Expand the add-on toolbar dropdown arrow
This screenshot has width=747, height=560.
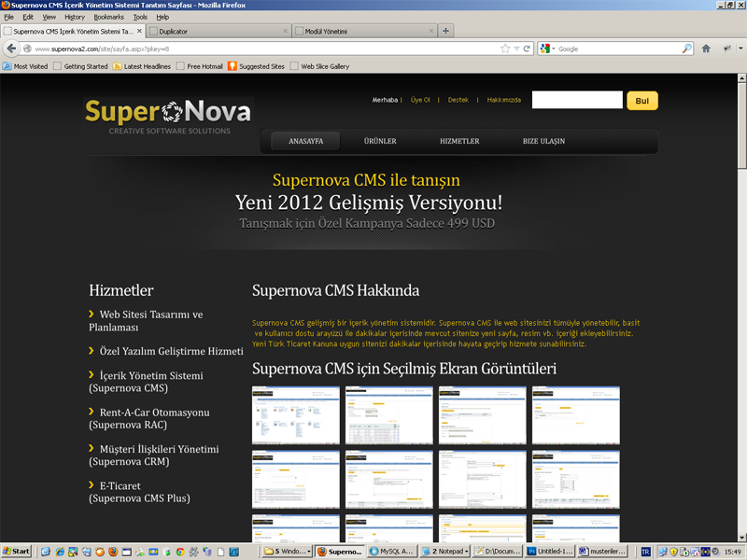tap(740, 49)
